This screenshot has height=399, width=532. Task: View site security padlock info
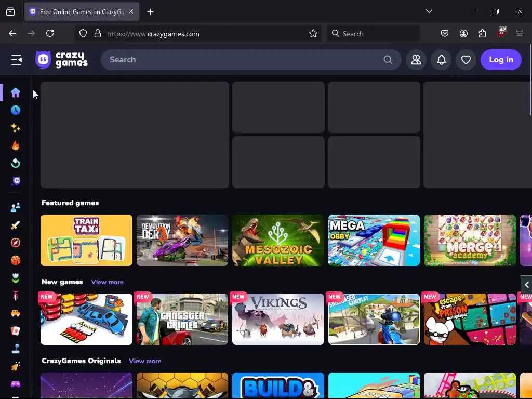(98, 34)
